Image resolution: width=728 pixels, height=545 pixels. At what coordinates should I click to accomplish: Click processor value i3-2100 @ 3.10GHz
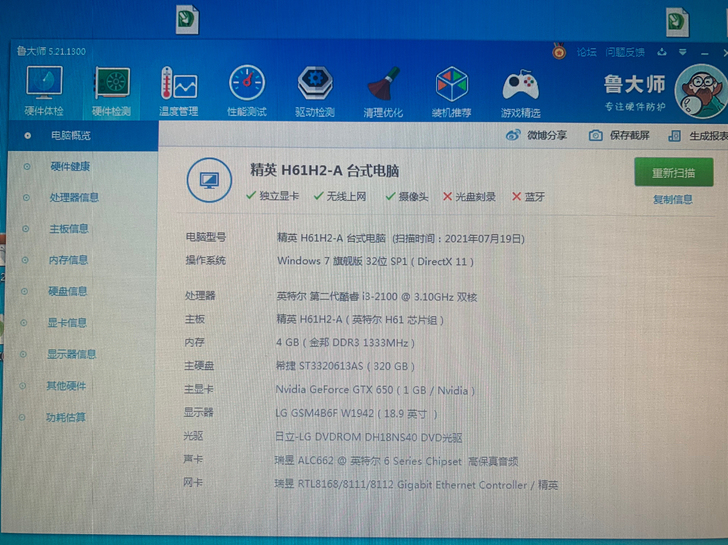(x=377, y=297)
